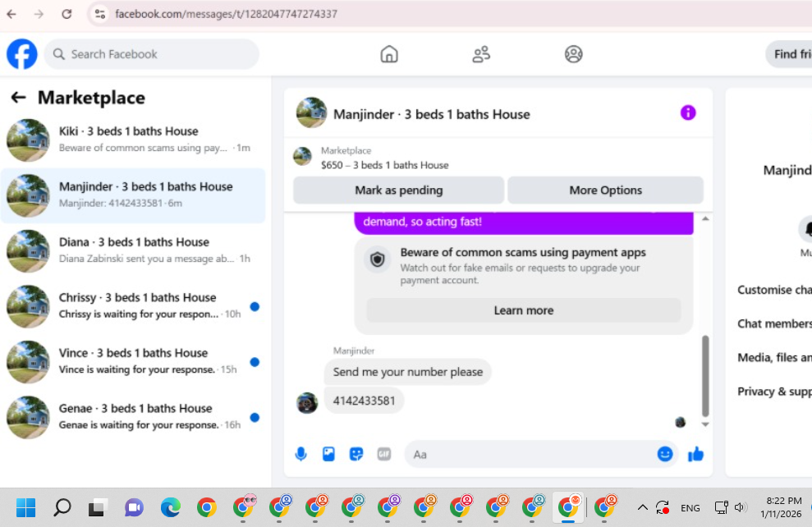
Task: Open the Home feed icon
Action: (389, 54)
